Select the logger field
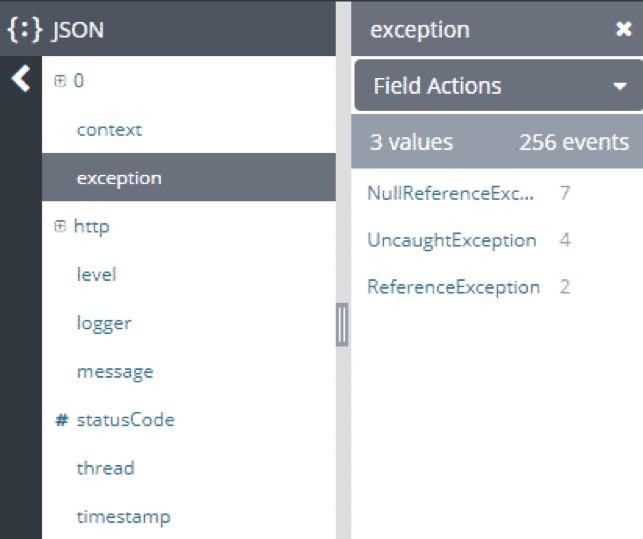 (x=103, y=323)
